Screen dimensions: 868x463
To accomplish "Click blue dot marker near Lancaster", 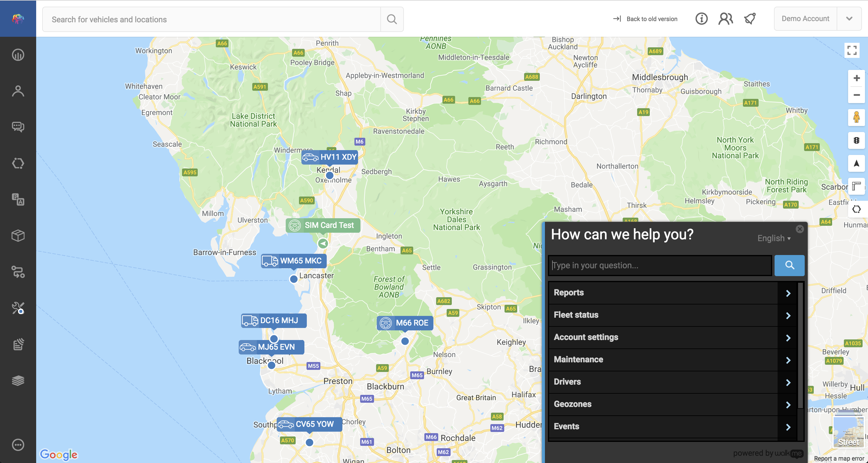I will (294, 279).
